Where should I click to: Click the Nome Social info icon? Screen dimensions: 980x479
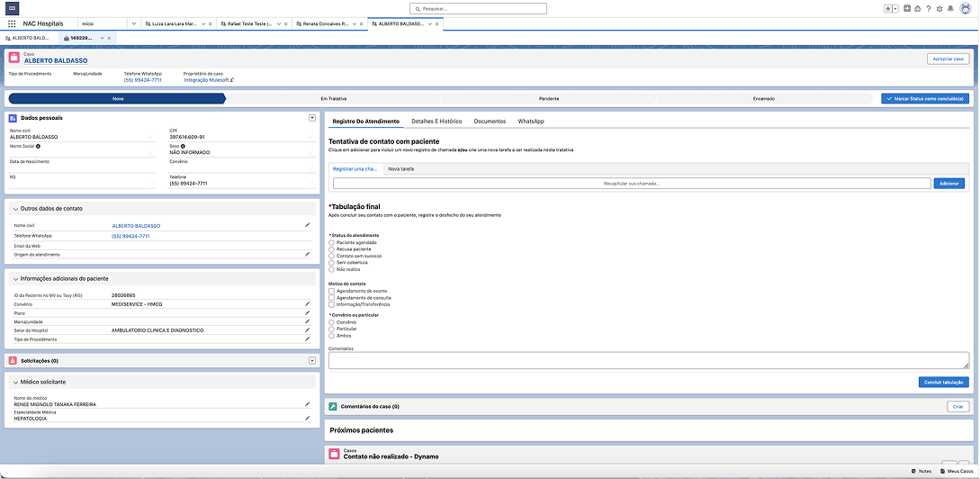tap(38, 147)
